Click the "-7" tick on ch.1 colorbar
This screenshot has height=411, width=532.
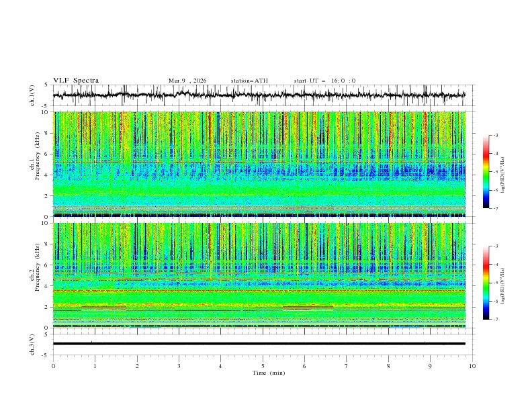pyautogui.click(x=495, y=208)
